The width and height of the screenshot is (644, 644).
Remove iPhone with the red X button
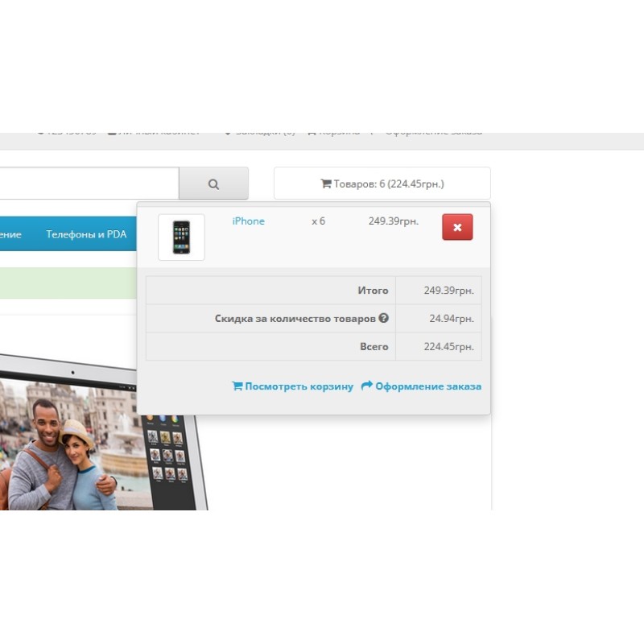[457, 227]
